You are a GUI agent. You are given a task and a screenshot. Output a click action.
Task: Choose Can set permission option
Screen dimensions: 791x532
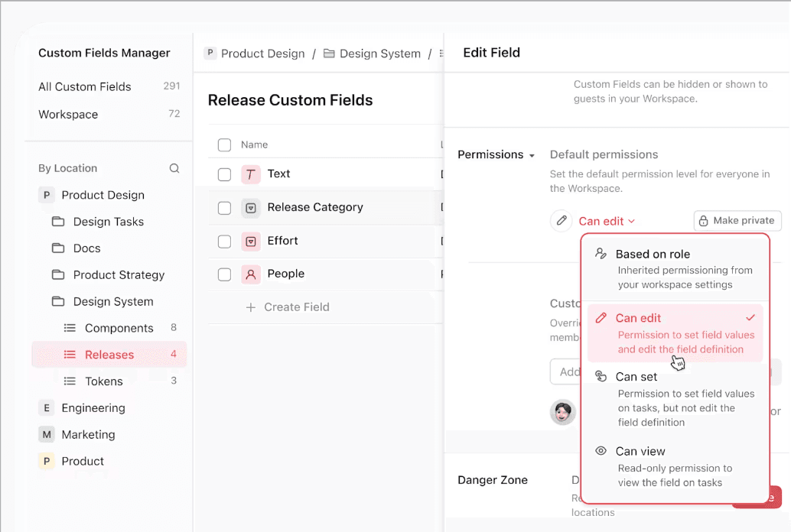coord(675,399)
